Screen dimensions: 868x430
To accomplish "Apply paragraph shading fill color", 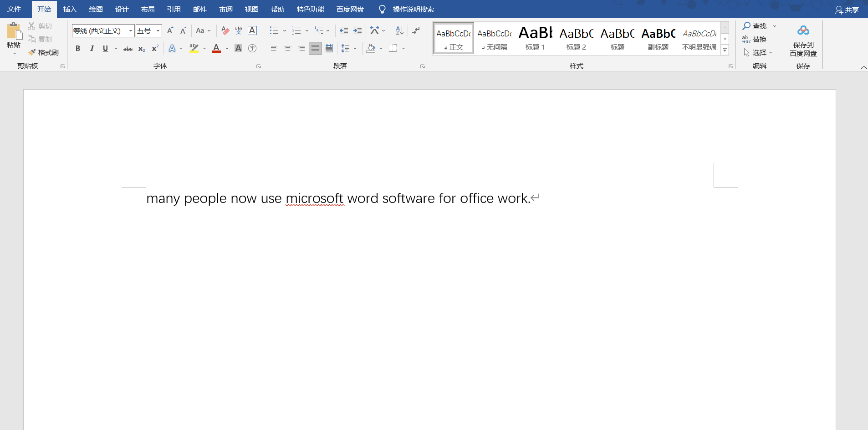I will (x=371, y=48).
